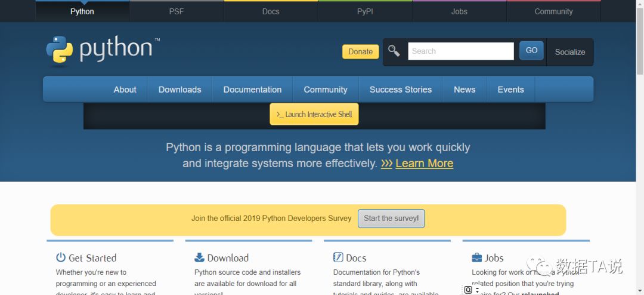Image resolution: width=644 pixels, height=295 pixels.
Task: Switch to the PSF top tab
Action: 177,11
